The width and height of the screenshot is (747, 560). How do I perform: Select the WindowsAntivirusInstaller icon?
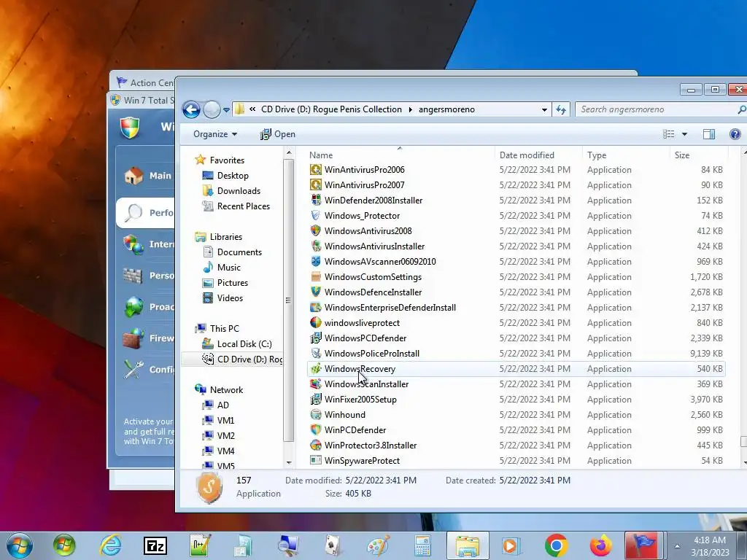coord(315,246)
